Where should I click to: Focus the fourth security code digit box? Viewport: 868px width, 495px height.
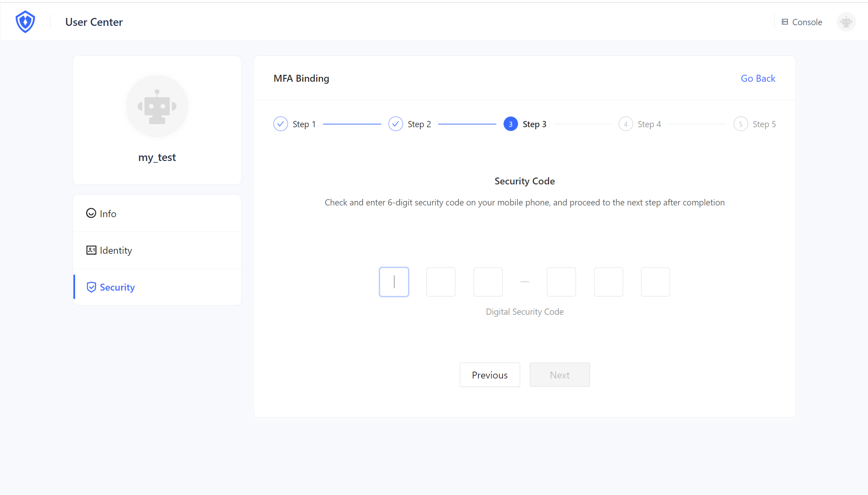561,282
